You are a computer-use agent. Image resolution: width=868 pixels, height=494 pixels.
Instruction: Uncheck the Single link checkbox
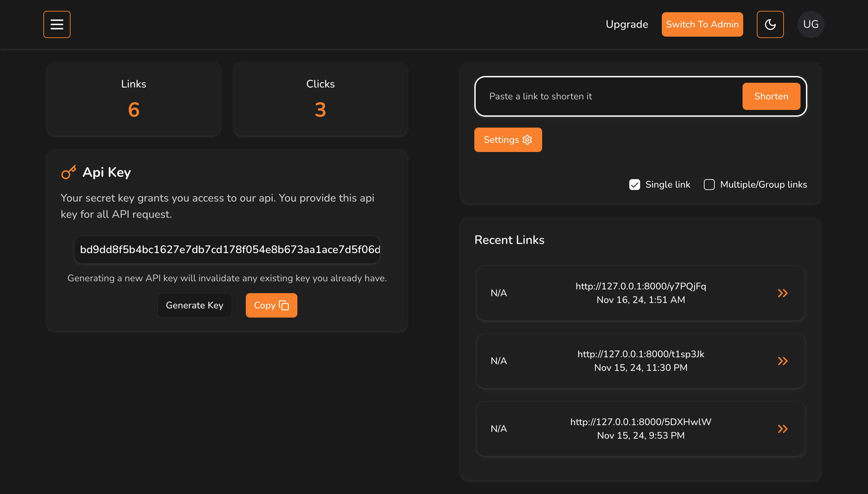[x=634, y=185]
